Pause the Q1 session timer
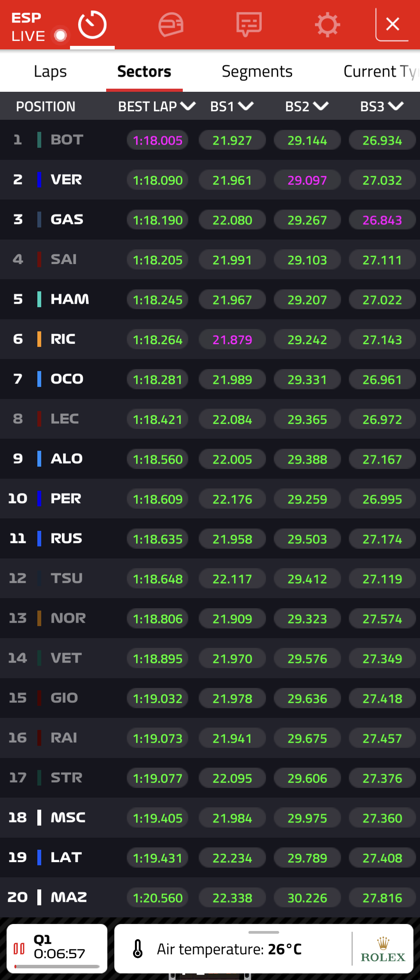Viewport: 420px width, 980px height. [x=19, y=948]
